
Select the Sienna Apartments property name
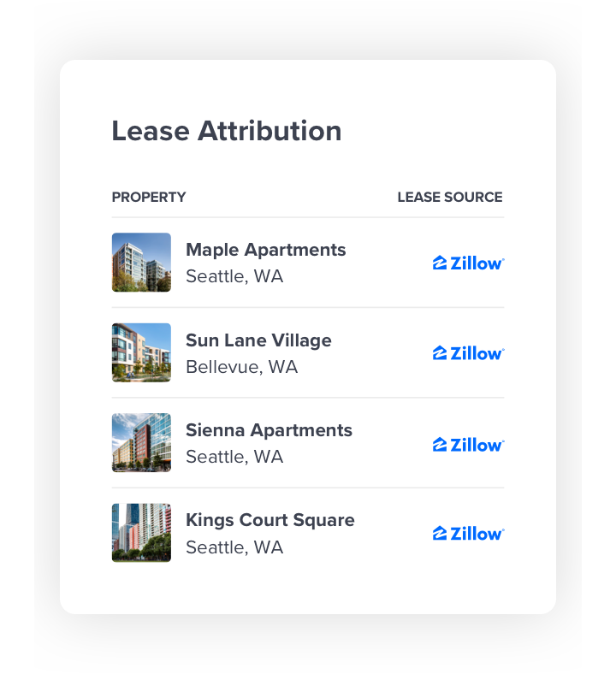[269, 430]
